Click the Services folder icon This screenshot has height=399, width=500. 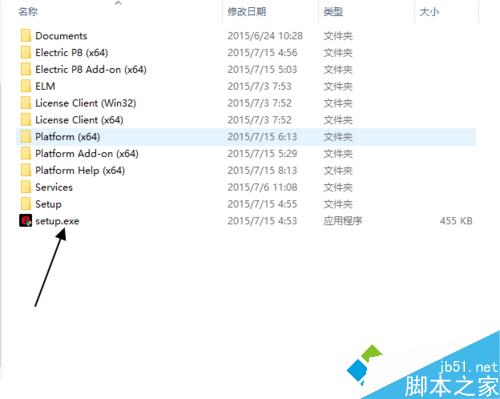tap(26, 187)
